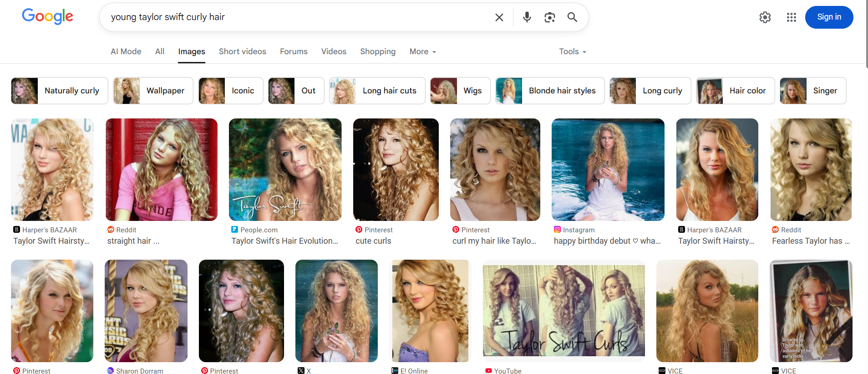Select the Hair color filter chip
868x374 pixels.
tap(736, 91)
